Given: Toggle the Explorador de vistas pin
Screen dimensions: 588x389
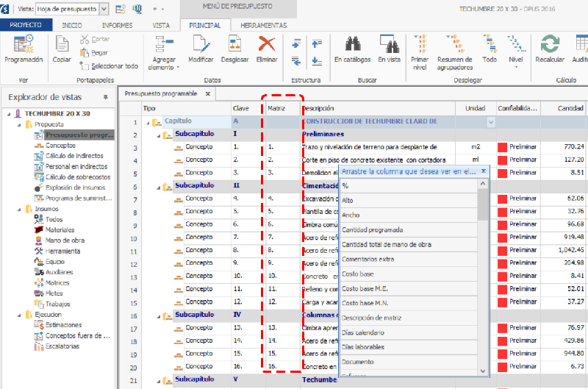Looking at the screenshot, I should 105,97.
